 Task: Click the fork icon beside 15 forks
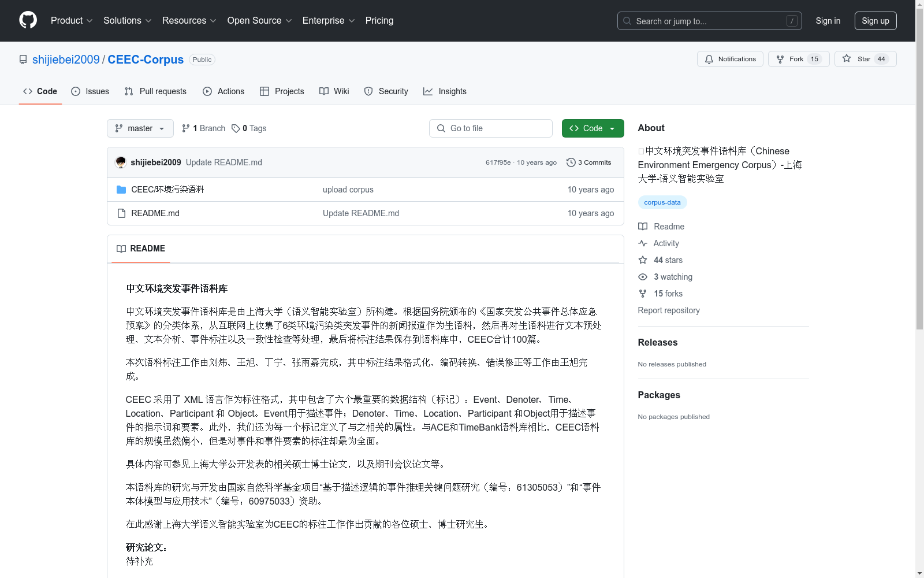click(x=643, y=294)
